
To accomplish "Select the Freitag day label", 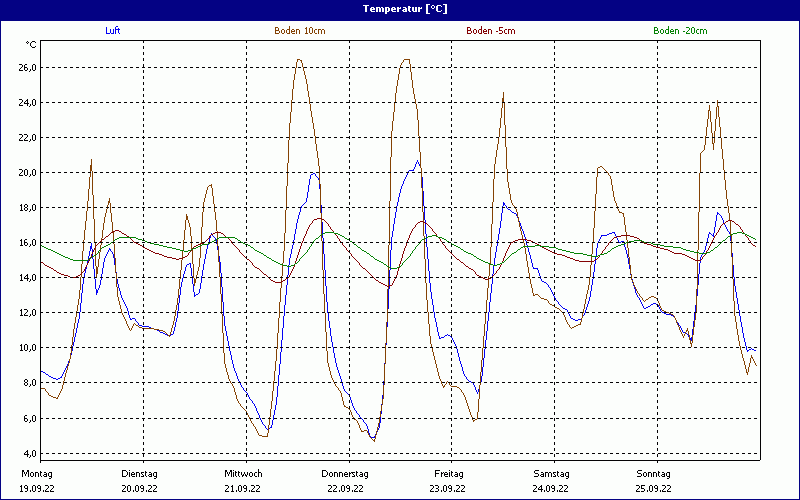I will (x=448, y=473).
